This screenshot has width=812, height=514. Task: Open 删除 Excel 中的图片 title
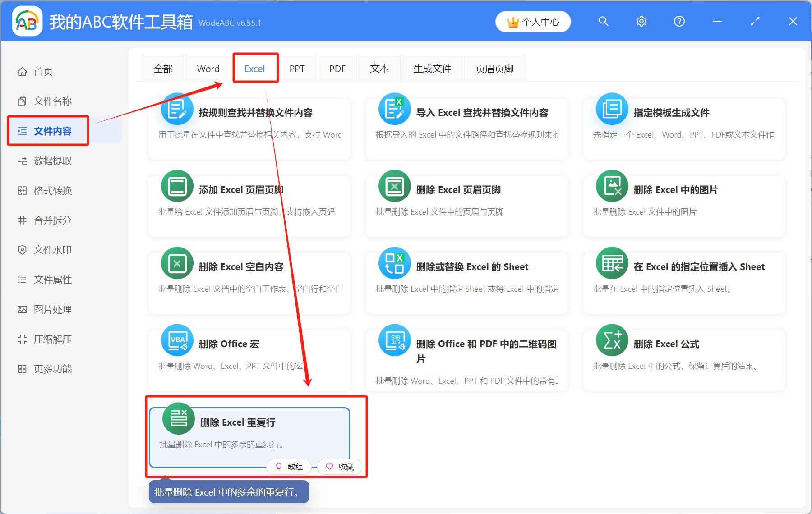pyautogui.click(x=676, y=190)
